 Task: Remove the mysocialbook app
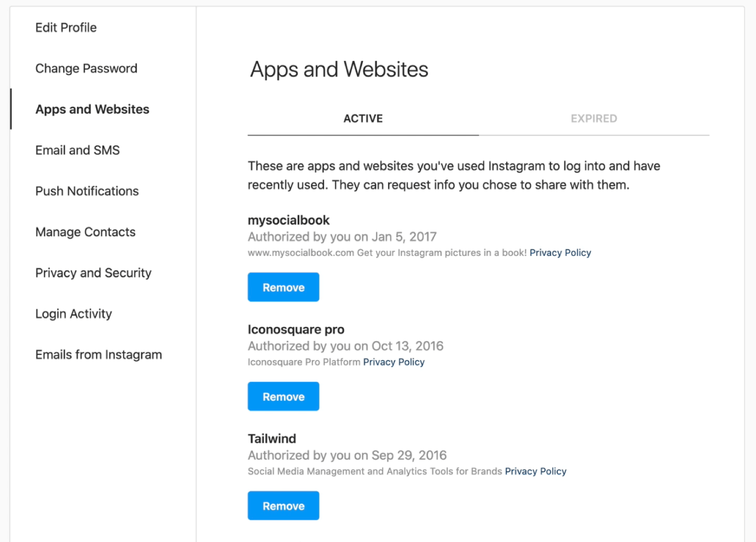283,287
